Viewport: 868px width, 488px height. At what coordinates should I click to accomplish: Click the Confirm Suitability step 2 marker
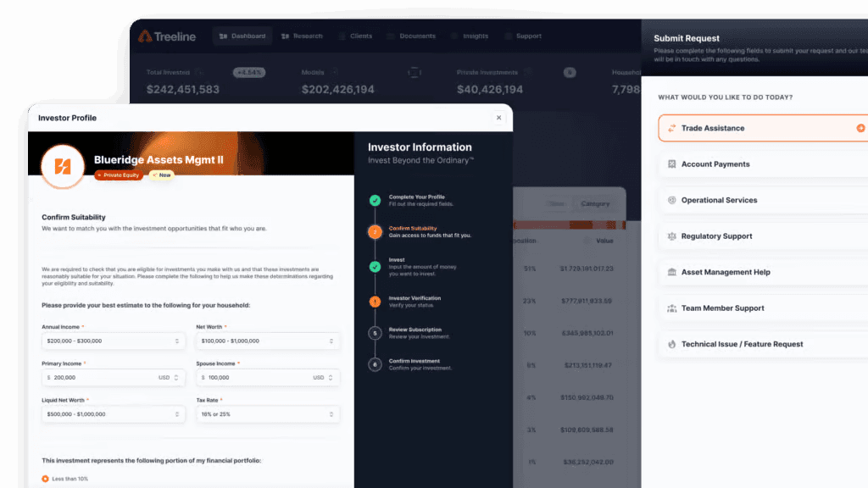375,232
